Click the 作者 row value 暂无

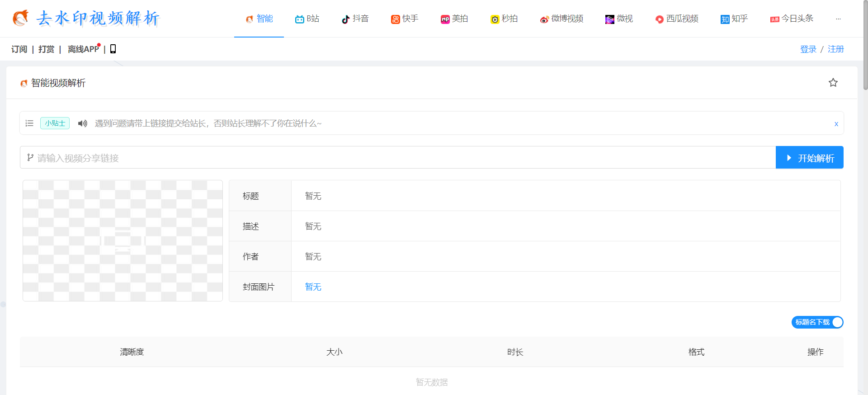[x=313, y=256]
